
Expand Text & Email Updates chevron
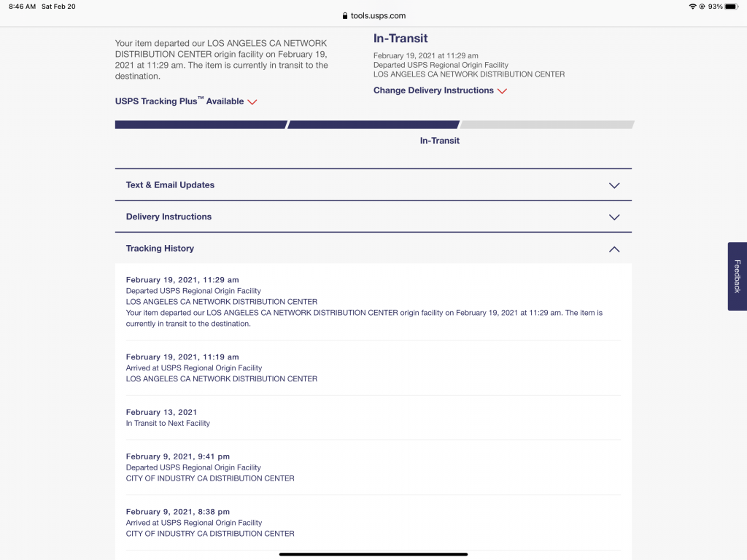pos(614,185)
